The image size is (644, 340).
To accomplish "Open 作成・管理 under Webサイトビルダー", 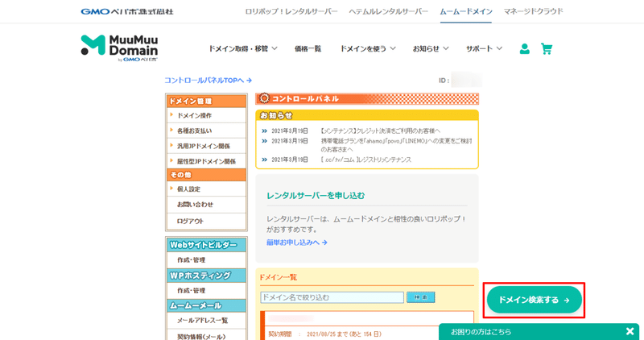I will [x=206, y=259].
